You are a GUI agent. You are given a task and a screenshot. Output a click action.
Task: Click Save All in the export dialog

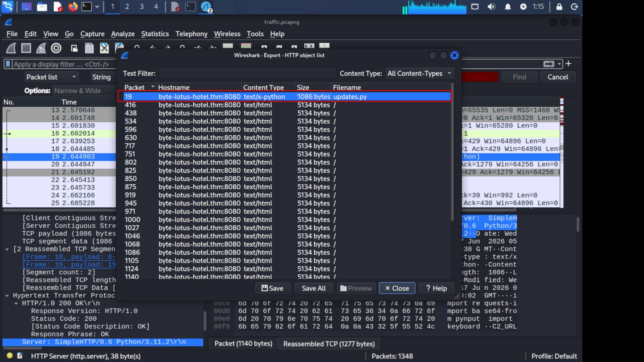coord(314,288)
